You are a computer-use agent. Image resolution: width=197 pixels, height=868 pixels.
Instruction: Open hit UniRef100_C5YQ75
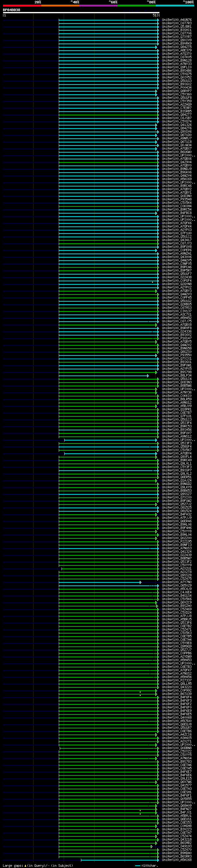pos(176,74)
